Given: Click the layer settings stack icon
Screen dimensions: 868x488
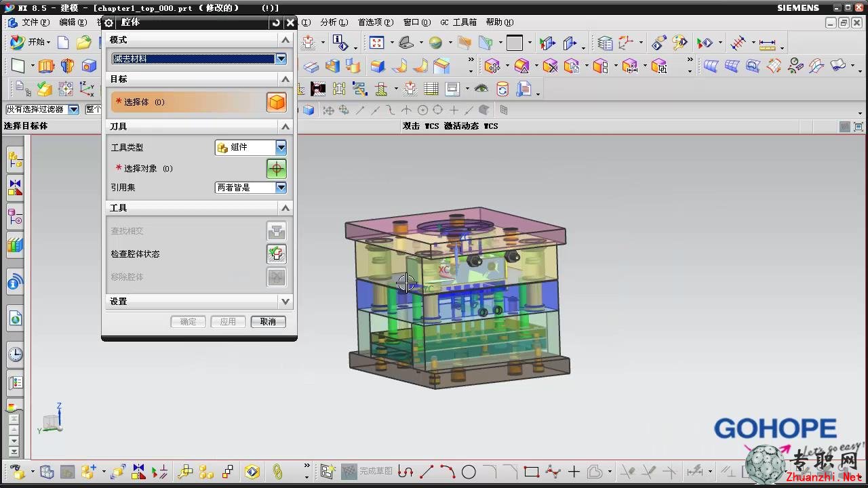Looking at the screenshot, I should (x=605, y=43).
